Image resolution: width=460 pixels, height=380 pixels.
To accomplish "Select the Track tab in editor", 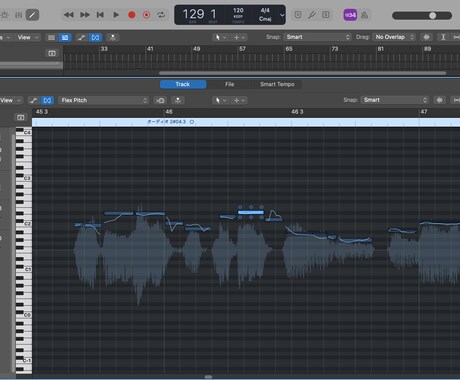I will (x=183, y=84).
